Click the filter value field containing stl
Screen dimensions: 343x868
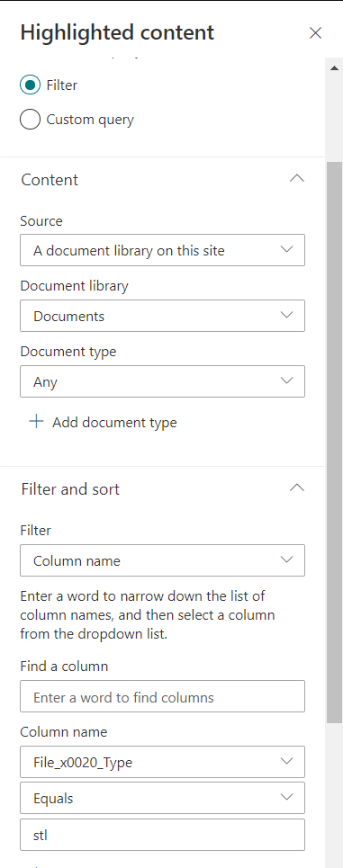(x=162, y=835)
